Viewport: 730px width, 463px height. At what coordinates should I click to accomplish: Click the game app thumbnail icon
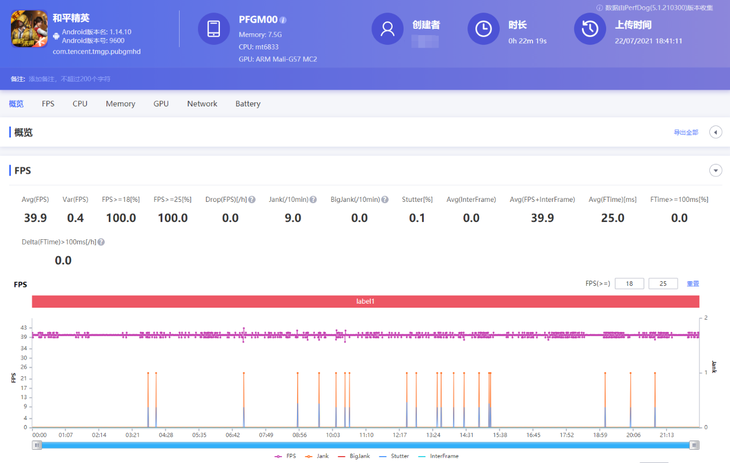point(29,30)
